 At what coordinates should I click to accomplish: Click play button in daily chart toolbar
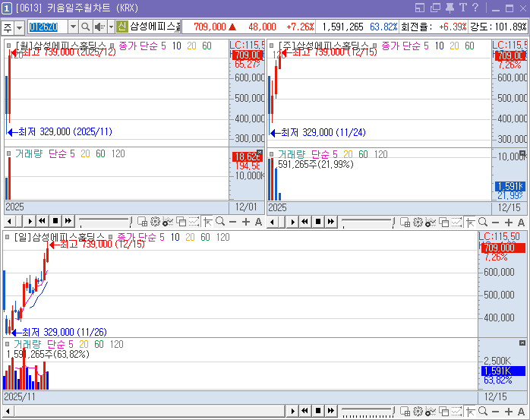click(293, 411)
